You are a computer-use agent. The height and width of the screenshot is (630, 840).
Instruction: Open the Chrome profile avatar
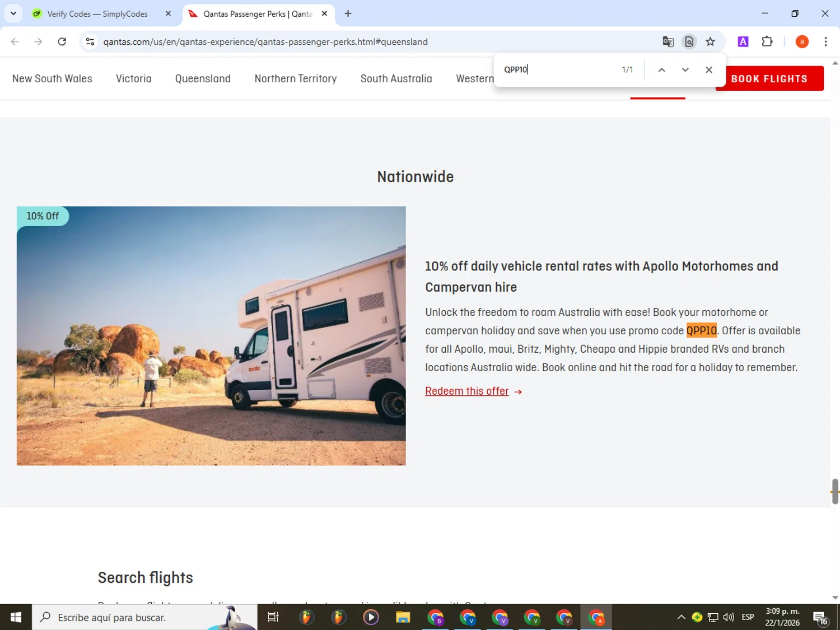click(x=802, y=41)
